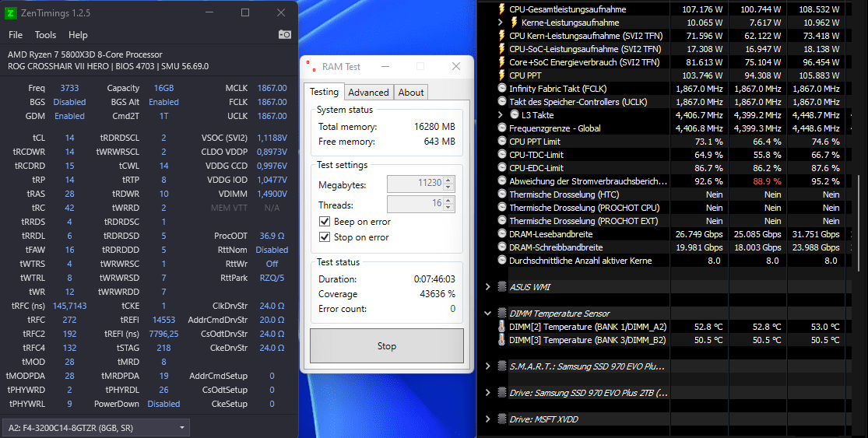Click the Stop button in RAM Test
The height and width of the screenshot is (438, 868).
coord(386,345)
